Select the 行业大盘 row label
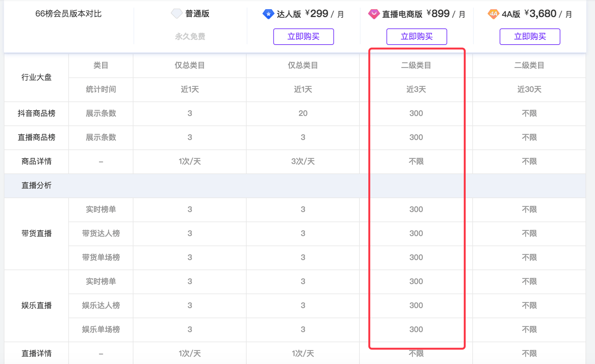595x364 pixels. 36,77
